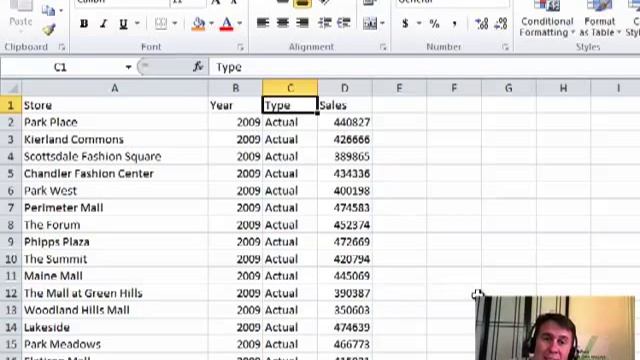
Task: Apply comma style
Action: click(x=454, y=24)
